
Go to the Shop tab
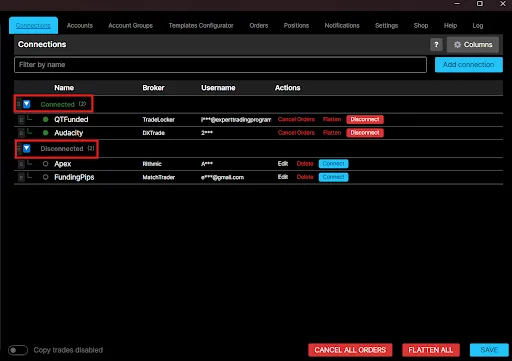pos(421,25)
